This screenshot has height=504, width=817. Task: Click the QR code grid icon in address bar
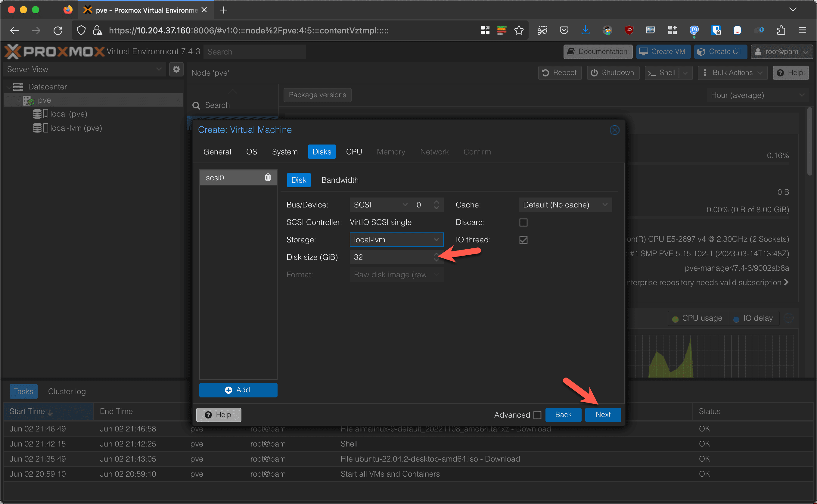coord(485,30)
